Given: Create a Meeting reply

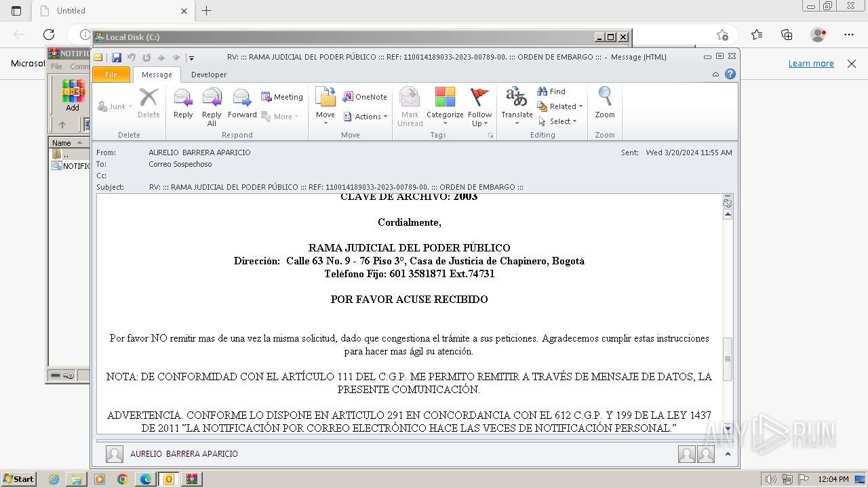Looking at the screenshot, I should pyautogui.click(x=282, y=97).
